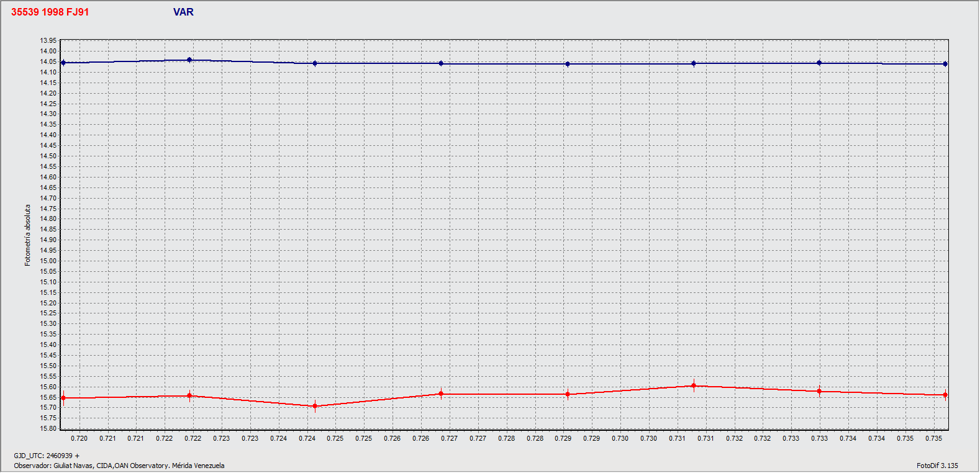Click the blue VAR series label
The height and width of the screenshot is (473, 980).
[183, 12]
